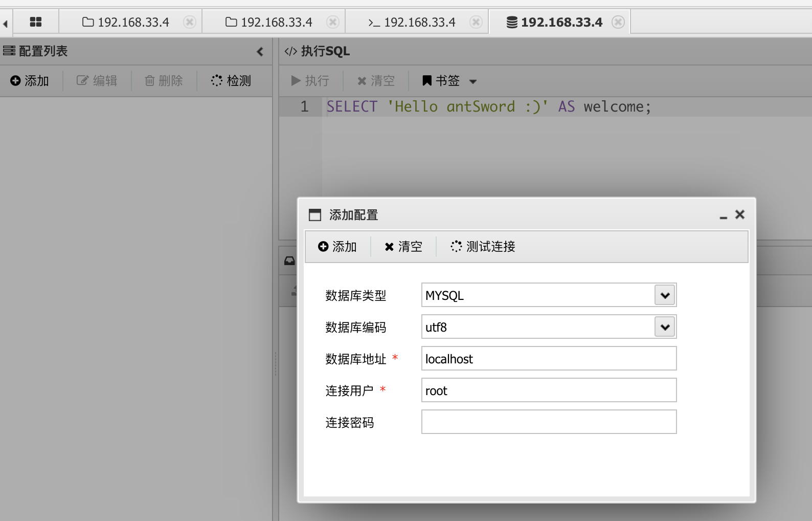The height and width of the screenshot is (521, 812).
Task: Collapse the 配置列表 side panel
Action: click(260, 52)
